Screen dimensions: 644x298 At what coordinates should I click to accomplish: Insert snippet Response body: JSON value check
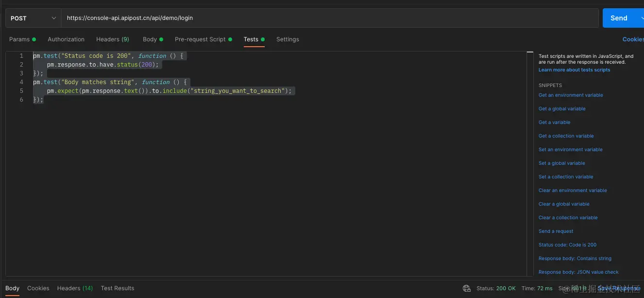[578, 272]
